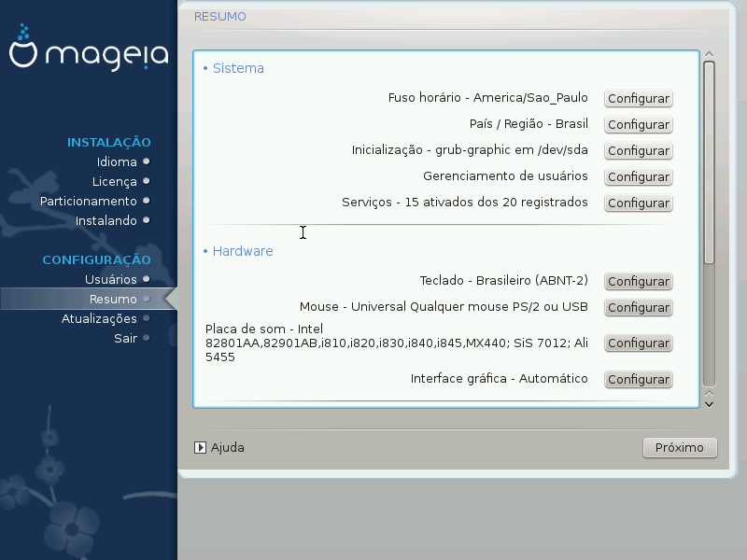Click the status dot beside Particionamento
The width and height of the screenshot is (747, 560).
point(147,201)
